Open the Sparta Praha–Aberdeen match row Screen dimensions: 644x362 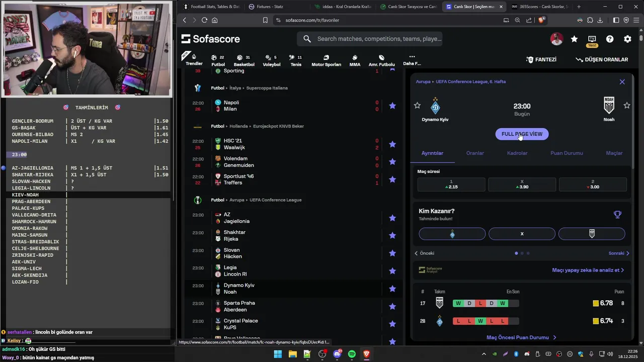pos(293,306)
